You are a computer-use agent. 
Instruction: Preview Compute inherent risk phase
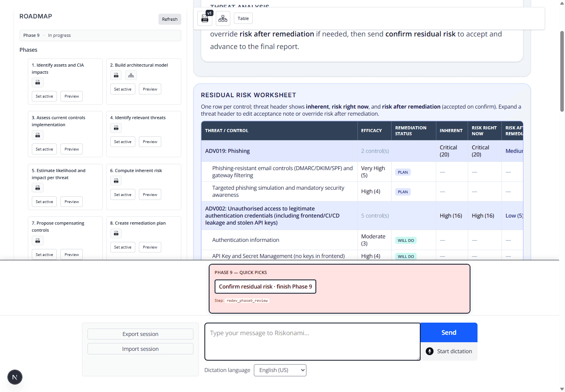pyautogui.click(x=150, y=195)
